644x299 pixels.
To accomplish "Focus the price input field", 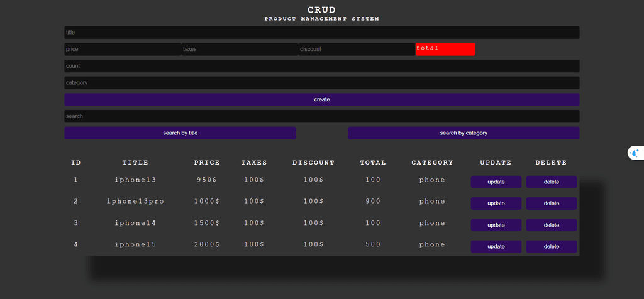I will click(123, 49).
